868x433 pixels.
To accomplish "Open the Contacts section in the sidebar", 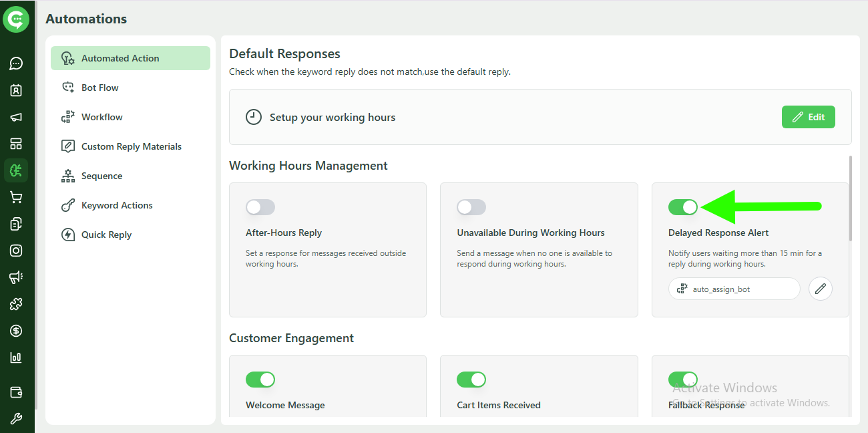I will click(x=16, y=90).
